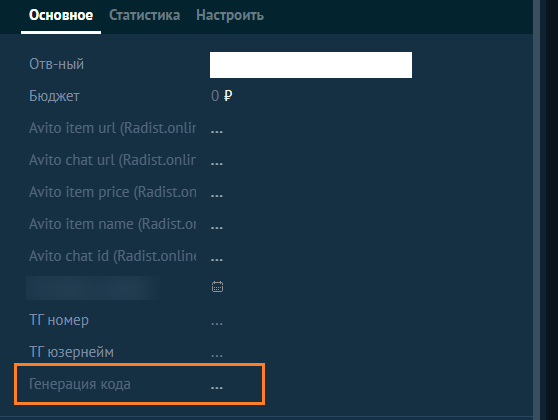Select the Avito item price label

[x=112, y=192]
